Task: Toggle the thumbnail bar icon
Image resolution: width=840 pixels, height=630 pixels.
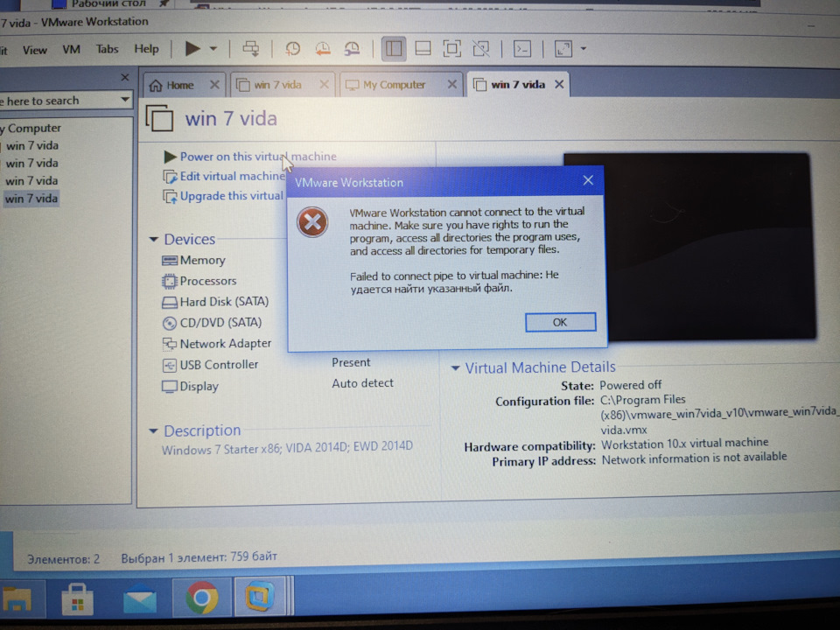Action: [x=422, y=49]
